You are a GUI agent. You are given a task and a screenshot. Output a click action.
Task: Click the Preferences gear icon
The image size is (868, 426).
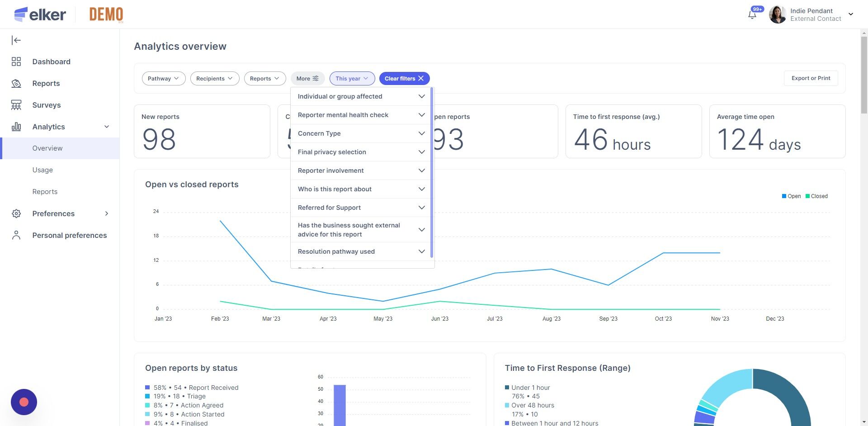16,213
